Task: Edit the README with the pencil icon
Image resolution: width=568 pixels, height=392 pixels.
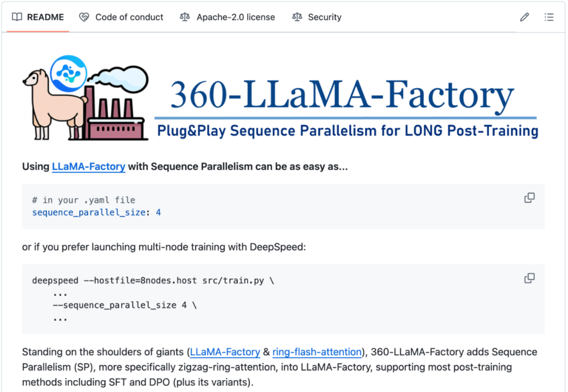Action: pyautogui.click(x=524, y=17)
